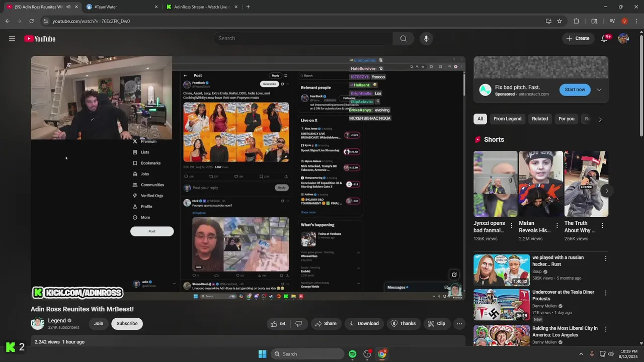Screen dimensions: 644x362
Task: Show next Shorts with the right arrow
Action: (607, 191)
